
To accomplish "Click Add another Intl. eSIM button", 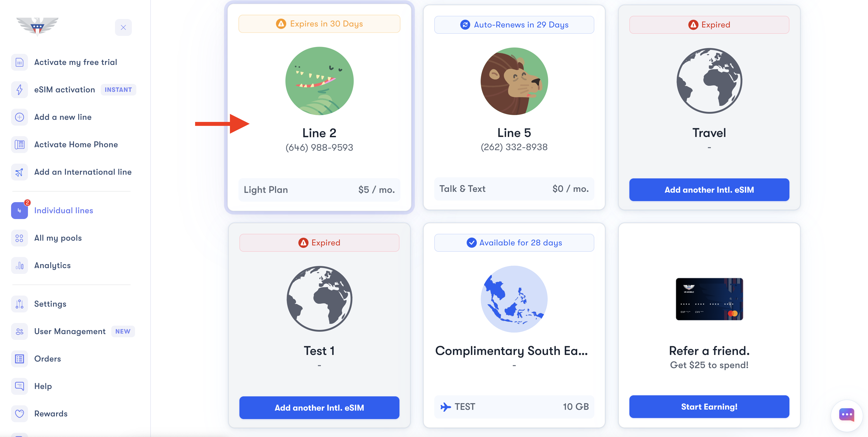I will tap(709, 189).
